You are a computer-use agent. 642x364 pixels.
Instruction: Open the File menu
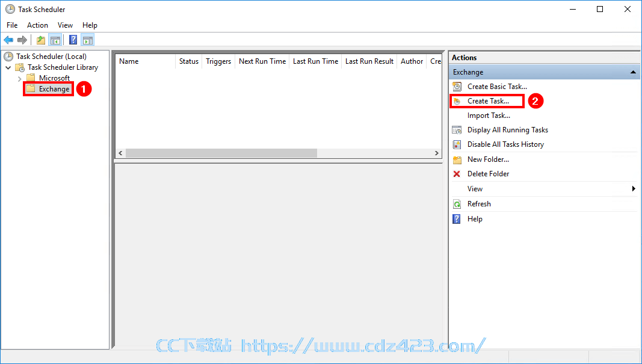12,25
